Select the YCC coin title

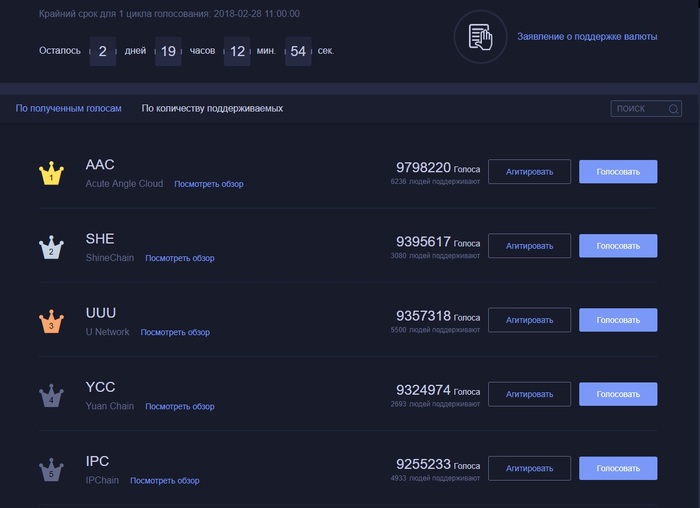click(x=100, y=387)
